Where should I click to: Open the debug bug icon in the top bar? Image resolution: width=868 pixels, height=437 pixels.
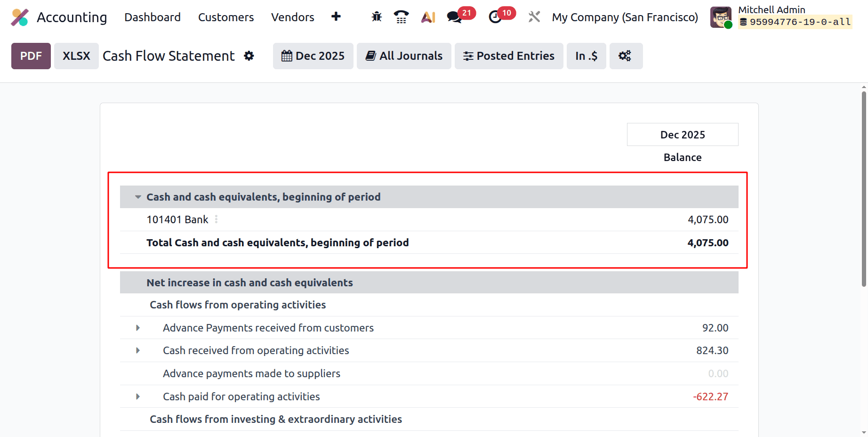(376, 16)
